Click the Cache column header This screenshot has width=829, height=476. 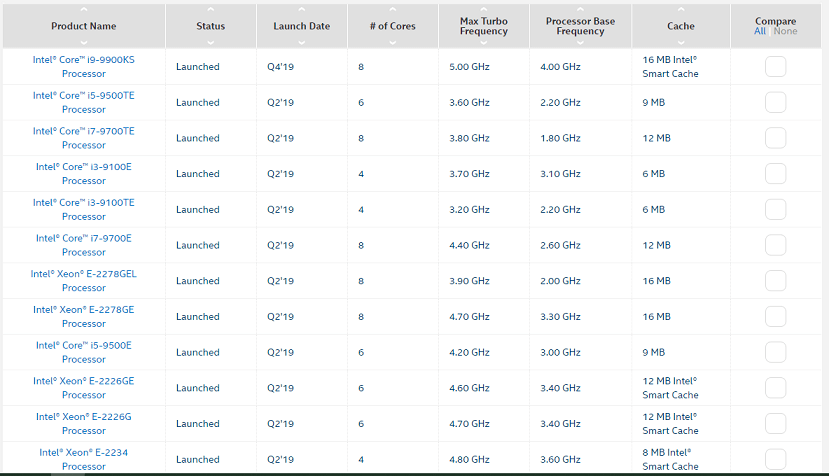pyautogui.click(x=680, y=26)
